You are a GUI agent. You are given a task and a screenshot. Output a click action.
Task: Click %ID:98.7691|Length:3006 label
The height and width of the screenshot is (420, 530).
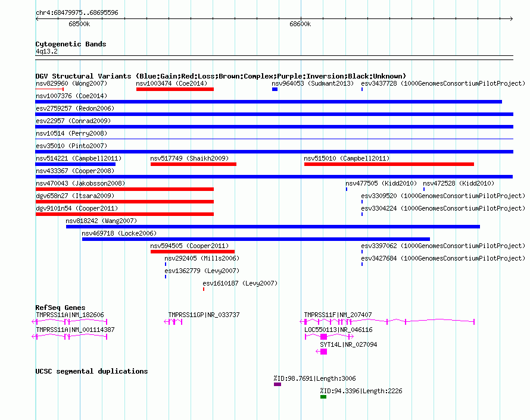pos(314,378)
